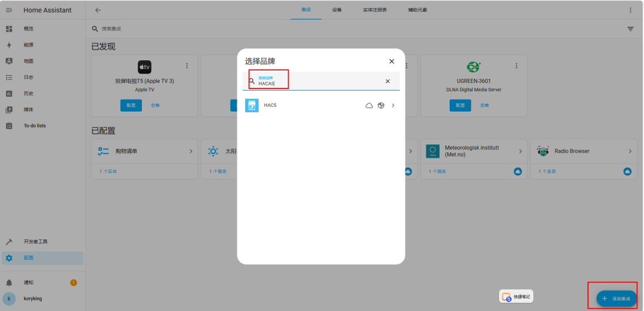Click 忽略 on Apple TV card
This screenshot has width=644, height=311.
pyautogui.click(x=155, y=105)
